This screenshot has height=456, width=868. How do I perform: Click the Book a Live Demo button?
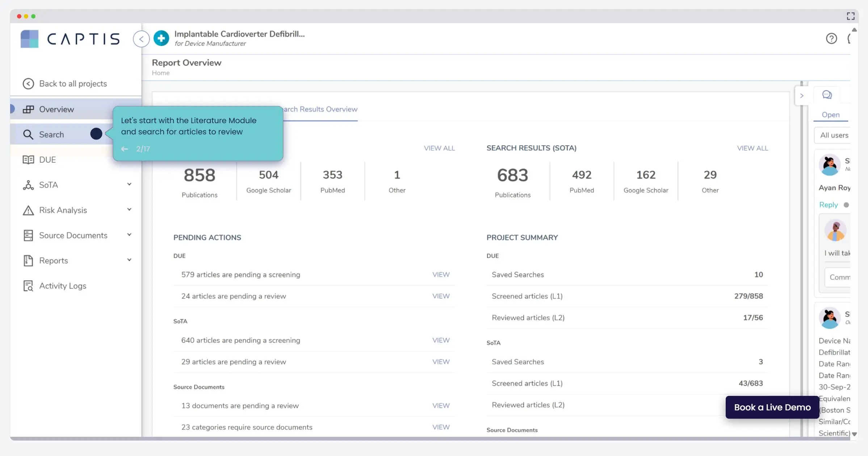[x=772, y=407]
